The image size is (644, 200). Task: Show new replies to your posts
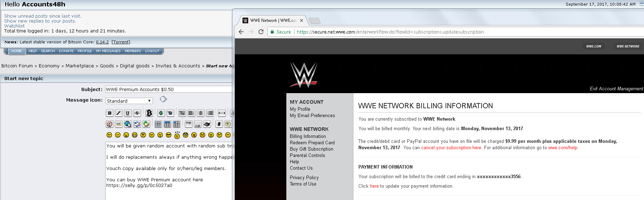pos(40,21)
